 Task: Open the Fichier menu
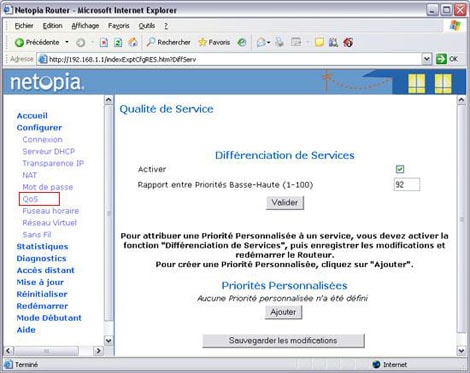[24, 26]
